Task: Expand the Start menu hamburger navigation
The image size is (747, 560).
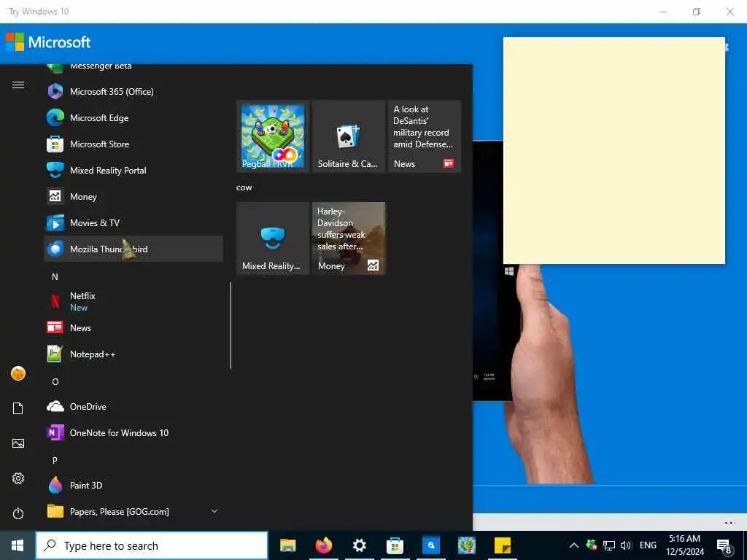Action: coord(18,85)
